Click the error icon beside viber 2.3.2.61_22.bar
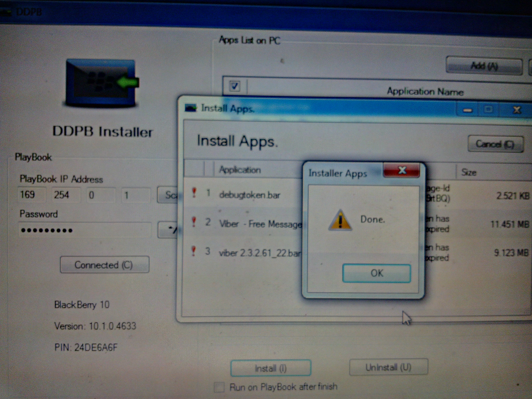Screen dimensions: 532x399 click(193, 251)
